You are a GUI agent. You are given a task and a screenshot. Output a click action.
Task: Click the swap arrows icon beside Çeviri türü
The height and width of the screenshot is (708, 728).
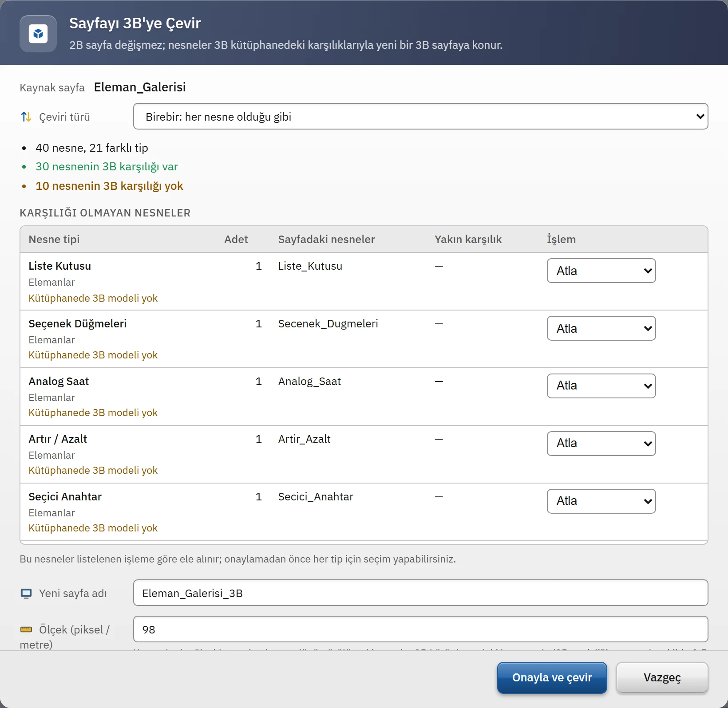(x=26, y=117)
